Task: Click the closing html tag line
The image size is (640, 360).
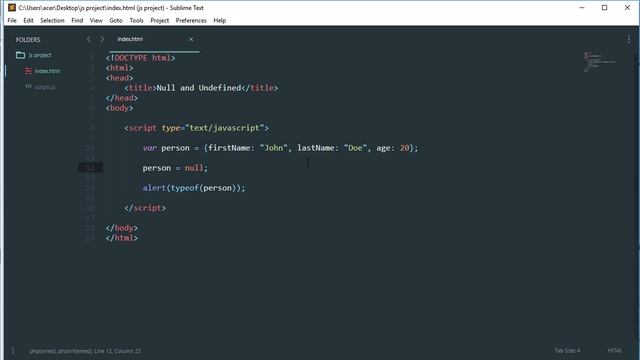Action: click(x=122, y=238)
